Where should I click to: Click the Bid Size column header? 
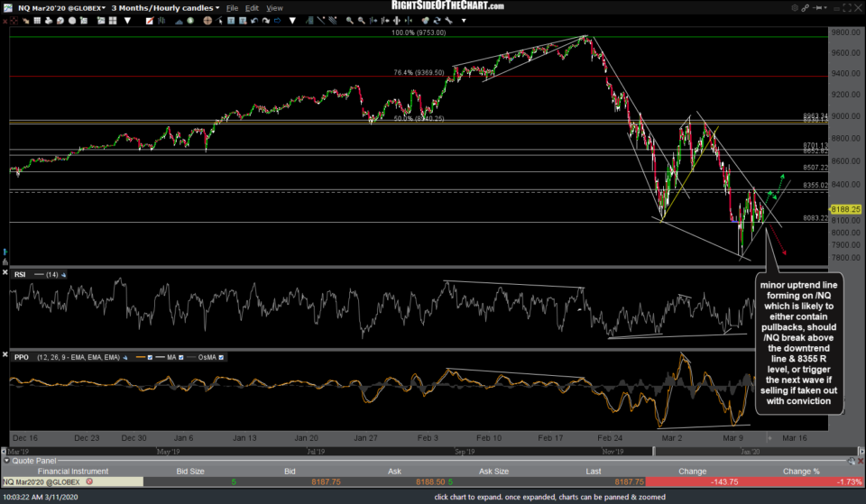[x=190, y=471]
